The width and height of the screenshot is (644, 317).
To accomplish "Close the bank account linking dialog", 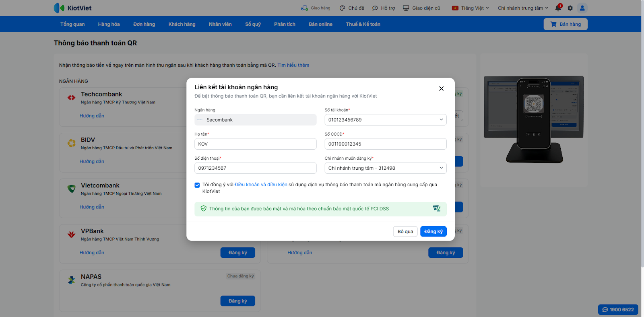I will tap(441, 89).
